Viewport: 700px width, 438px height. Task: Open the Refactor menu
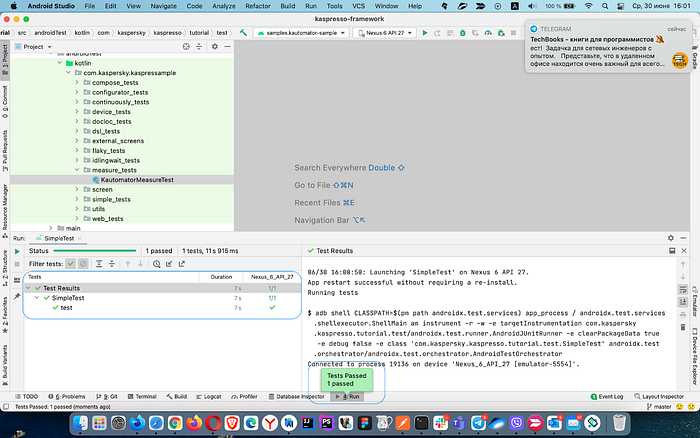[x=258, y=6]
